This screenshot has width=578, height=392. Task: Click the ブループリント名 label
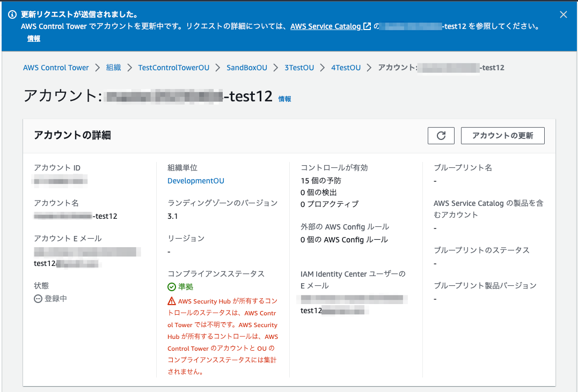click(x=463, y=168)
